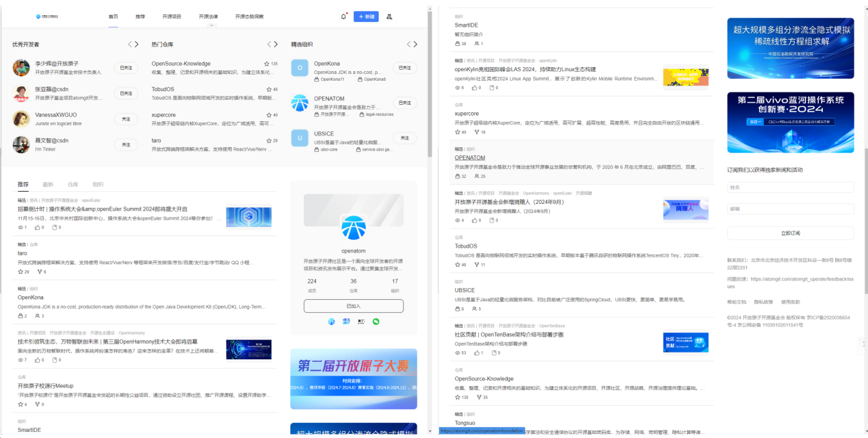Like the 社区贡献 OpenTenBase post in right pane
Screen dimensions: 868x438
pos(477,353)
